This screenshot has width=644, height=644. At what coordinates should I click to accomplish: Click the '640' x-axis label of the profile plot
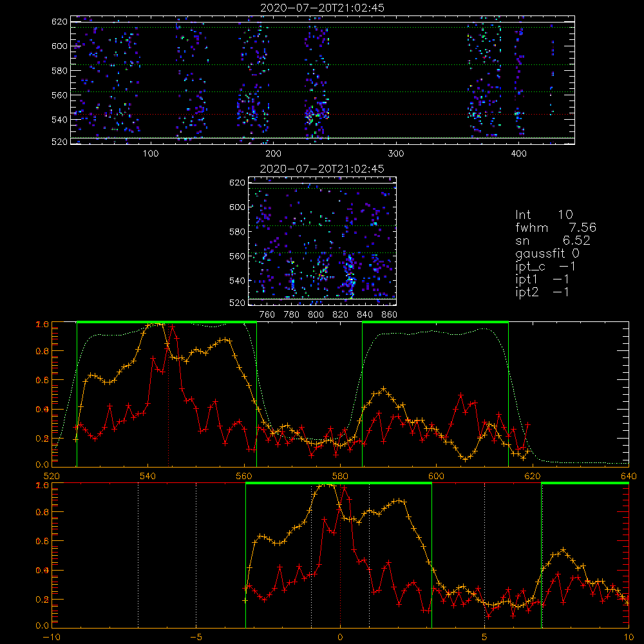click(x=629, y=477)
